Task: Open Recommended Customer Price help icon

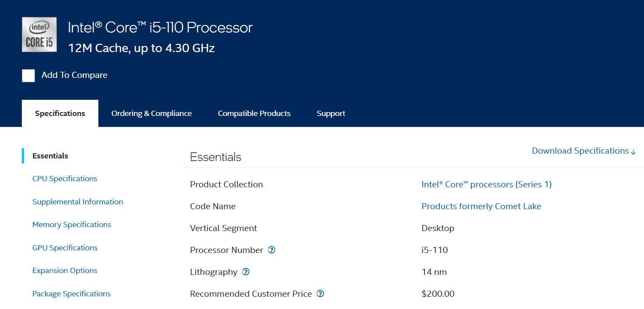Action: coord(320,294)
